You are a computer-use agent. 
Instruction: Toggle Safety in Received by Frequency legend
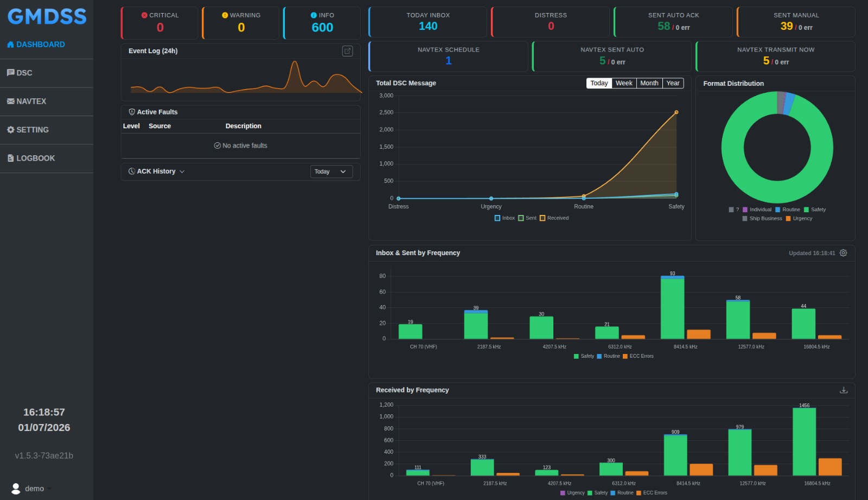point(597,493)
